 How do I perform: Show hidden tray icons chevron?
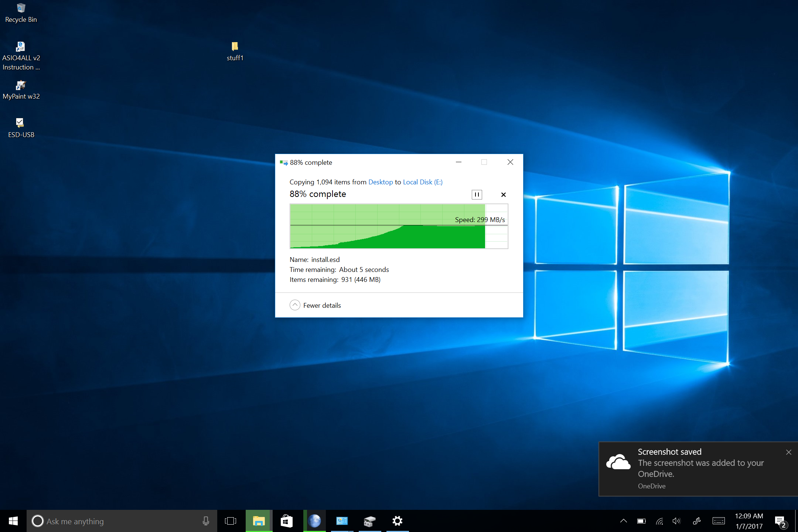(x=623, y=521)
